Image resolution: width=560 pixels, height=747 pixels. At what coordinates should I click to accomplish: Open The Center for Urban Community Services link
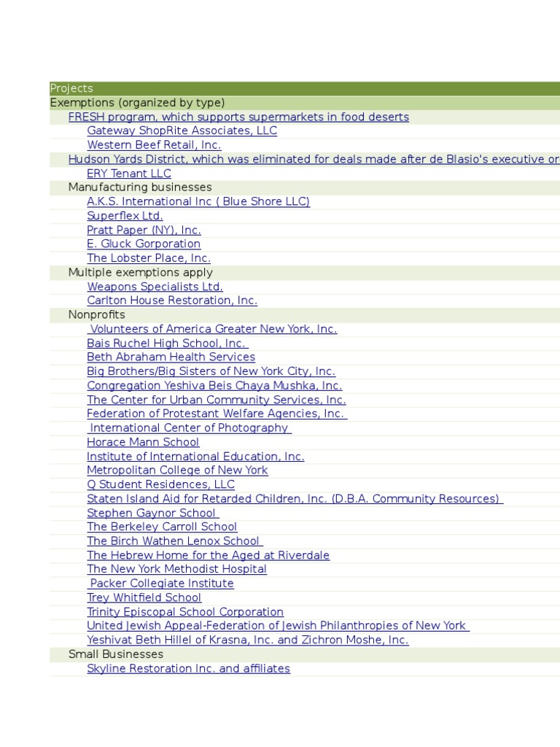tap(216, 400)
